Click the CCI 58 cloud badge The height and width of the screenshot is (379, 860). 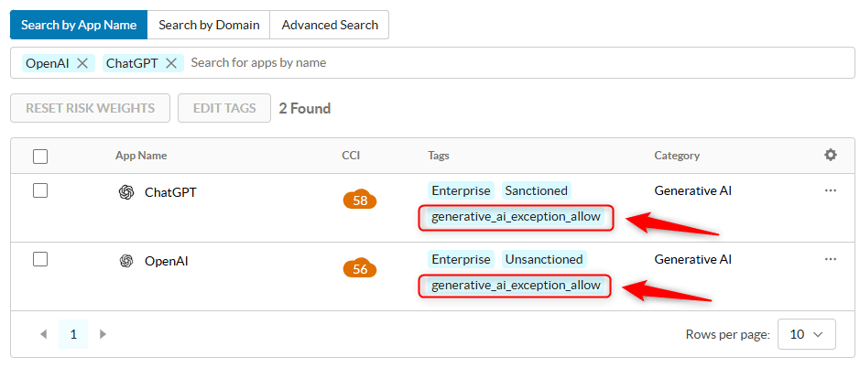pyautogui.click(x=360, y=201)
